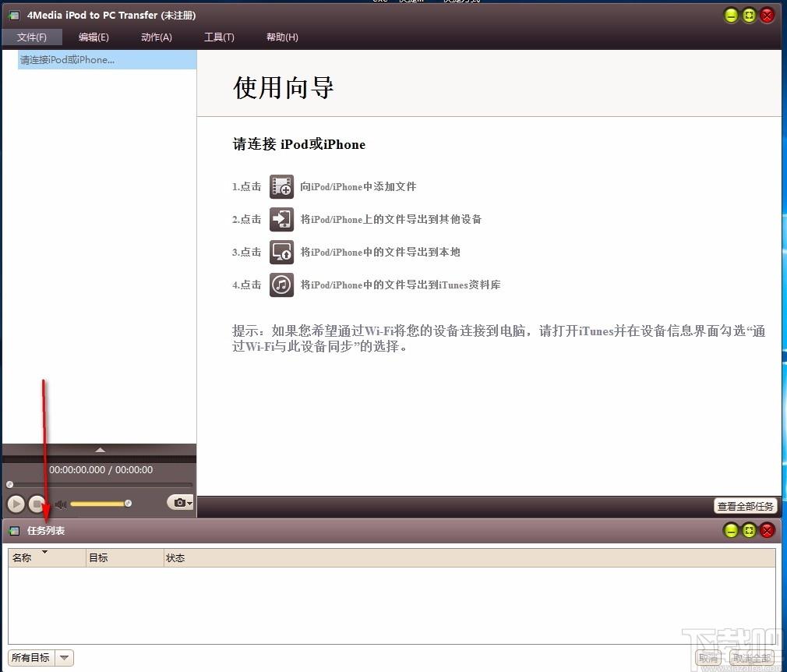Click the export files to other device icon

(281, 220)
